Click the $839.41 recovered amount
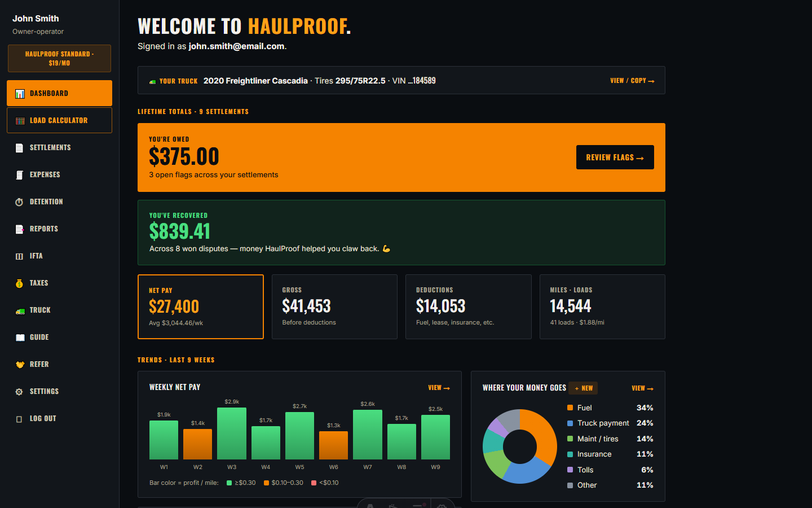This screenshot has height=508, width=812. click(179, 231)
